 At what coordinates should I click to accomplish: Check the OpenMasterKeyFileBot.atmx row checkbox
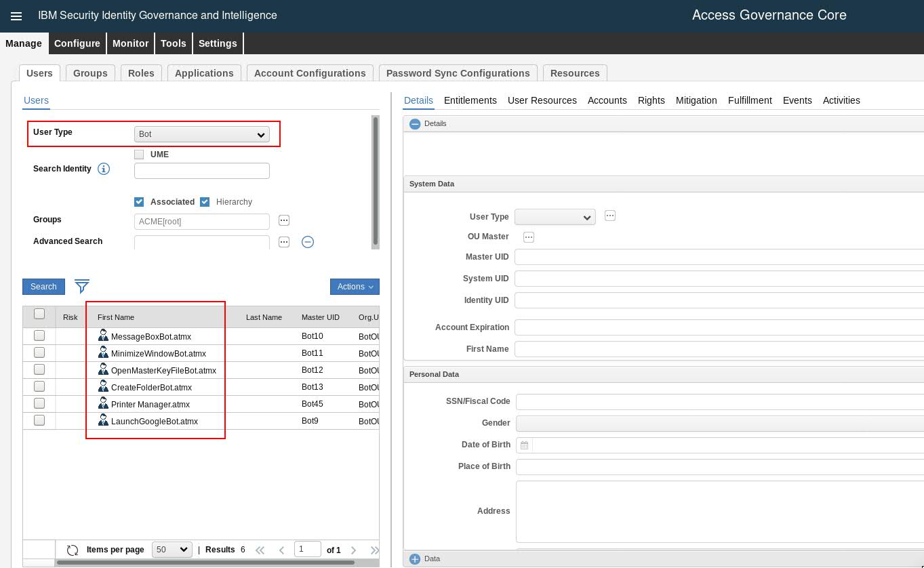(39, 369)
